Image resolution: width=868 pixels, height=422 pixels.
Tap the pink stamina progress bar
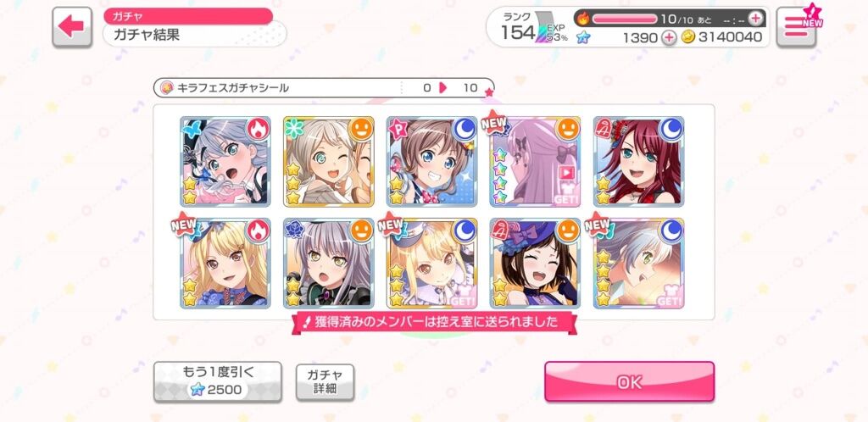(625, 19)
